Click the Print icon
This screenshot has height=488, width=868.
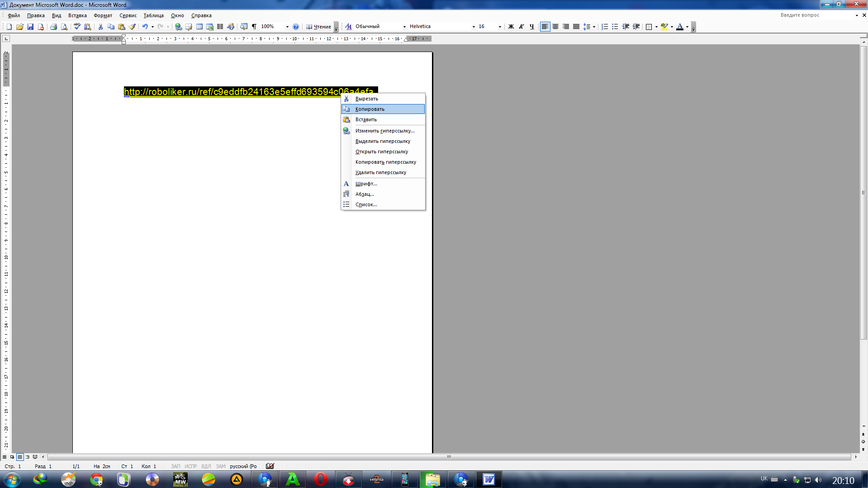[x=53, y=27]
